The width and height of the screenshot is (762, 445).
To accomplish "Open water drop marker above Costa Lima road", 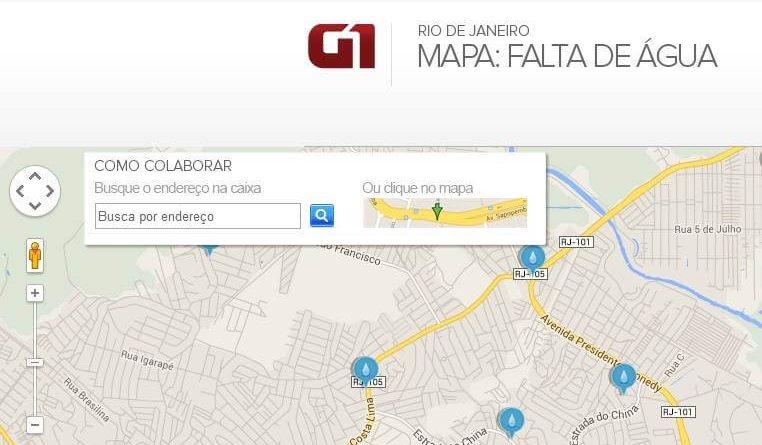I will pyautogui.click(x=365, y=370).
